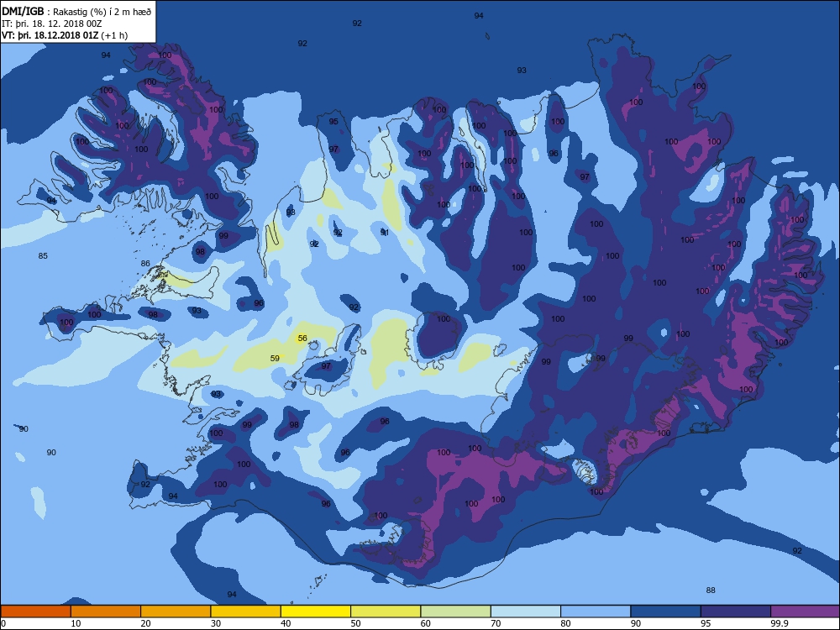Click the bright yellow 40–50 legend swatch

coord(316,612)
